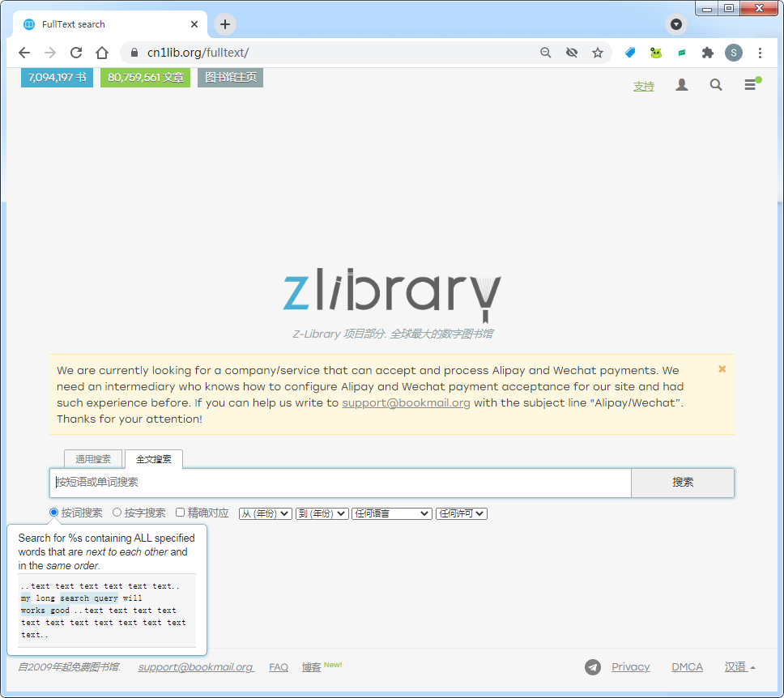Click the page search magnifier icon
The width and height of the screenshot is (784, 698).
(716, 85)
